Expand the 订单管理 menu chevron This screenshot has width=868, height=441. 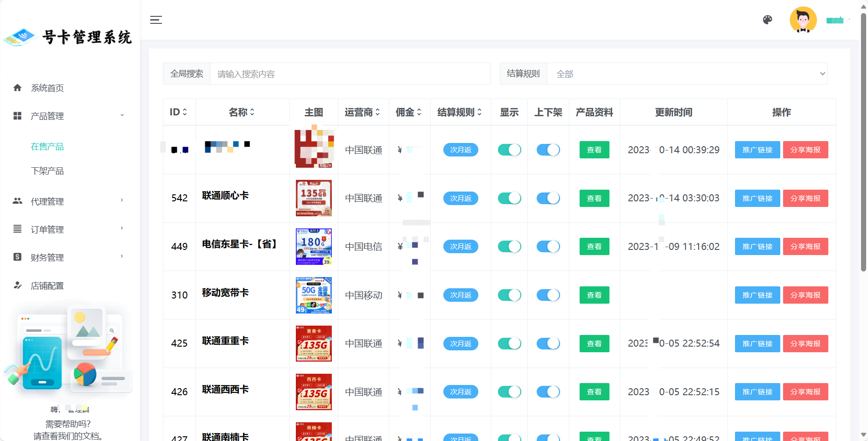pos(122,228)
